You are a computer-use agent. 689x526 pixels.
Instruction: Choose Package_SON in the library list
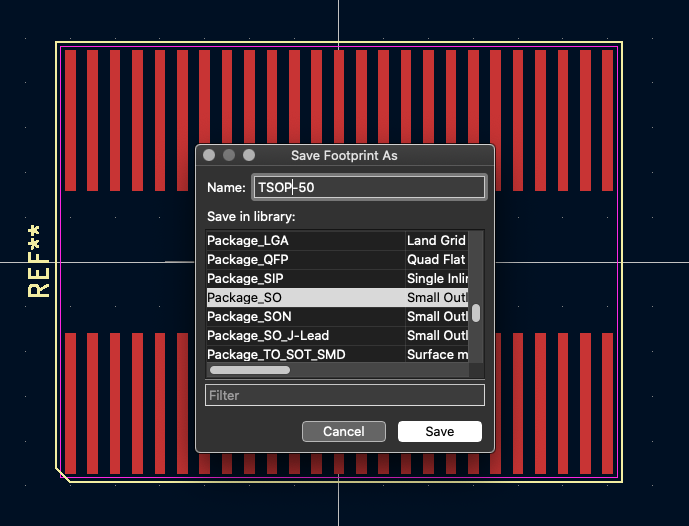point(304,316)
